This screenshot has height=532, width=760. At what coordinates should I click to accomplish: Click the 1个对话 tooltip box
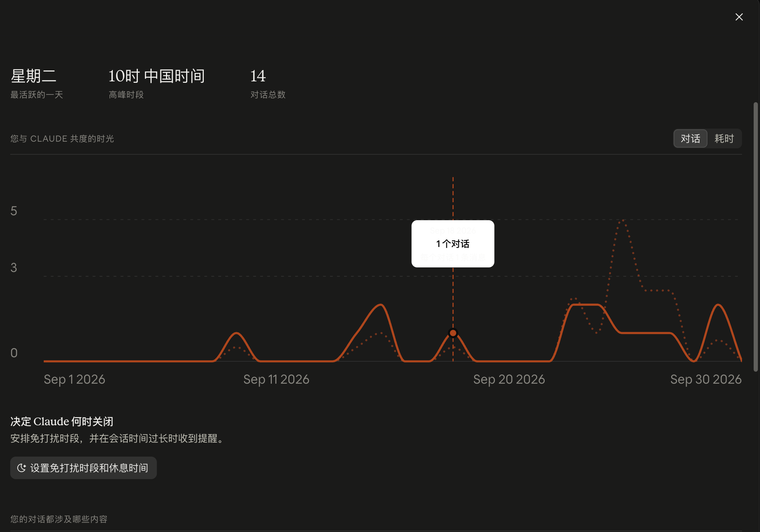tap(453, 244)
